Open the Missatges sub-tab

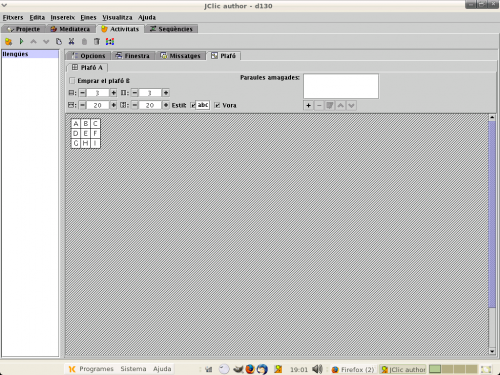point(180,56)
